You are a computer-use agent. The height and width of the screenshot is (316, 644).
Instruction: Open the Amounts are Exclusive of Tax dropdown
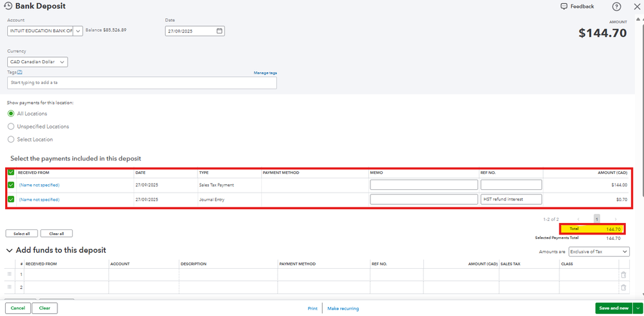(599, 251)
